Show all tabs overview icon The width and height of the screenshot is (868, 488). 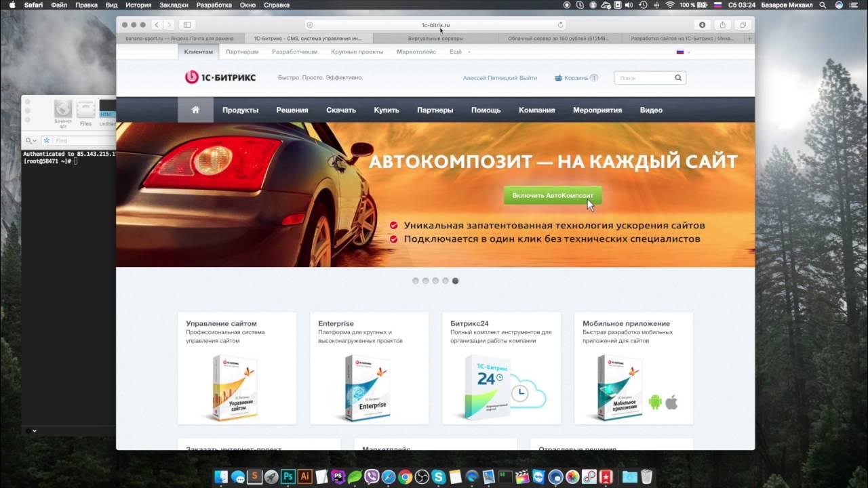click(x=743, y=25)
